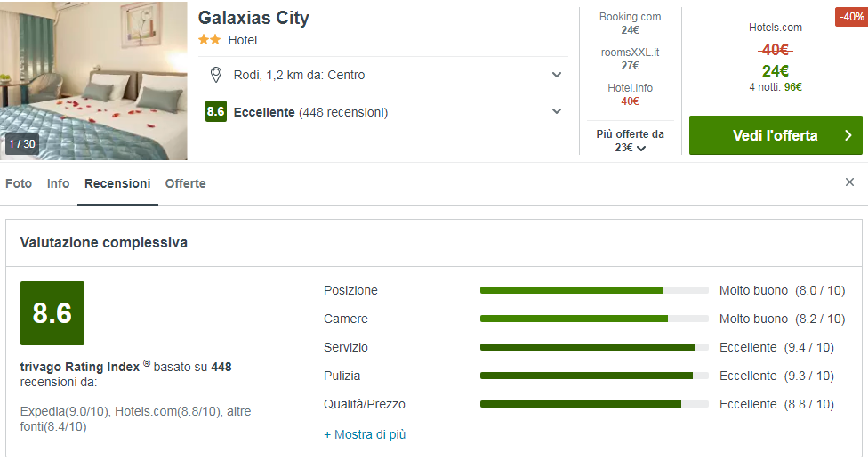Viewport: 868px width, 461px height.
Task: Choose the roomsXXL.it 27€ offer
Action: pyautogui.click(x=630, y=59)
